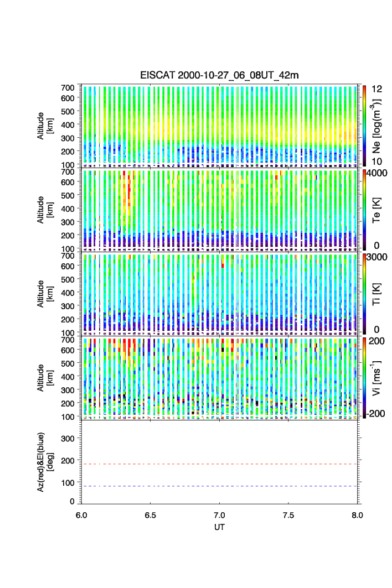Viewport: 392px width, 588px height.
Task: Click the Te [K] color bar label
Action: coord(379,210)
